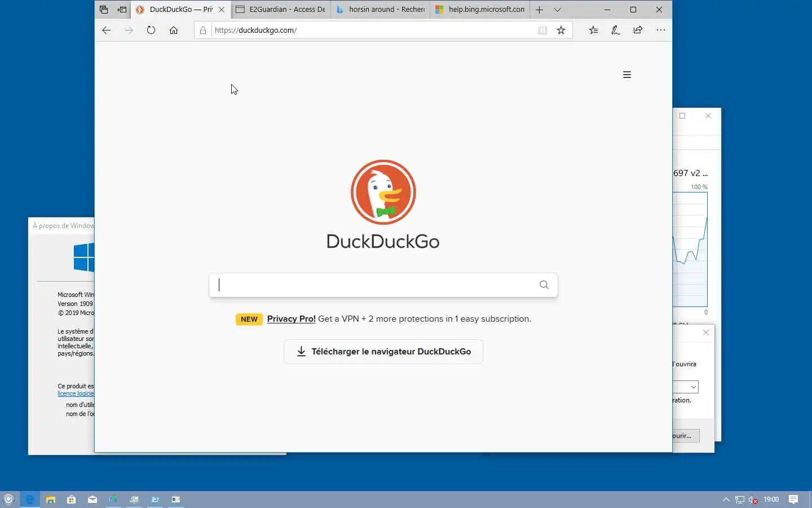Open a new tab with plus icon
This screenshot has height=508, width=812.
pyautogui.click(x=539, y=10)
